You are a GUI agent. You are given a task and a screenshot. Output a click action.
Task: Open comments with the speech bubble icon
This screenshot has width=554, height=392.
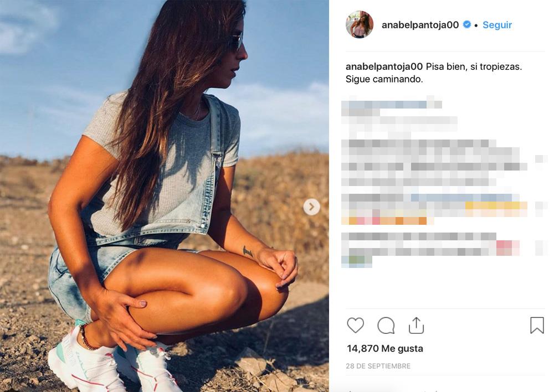(x=386, y=325)
